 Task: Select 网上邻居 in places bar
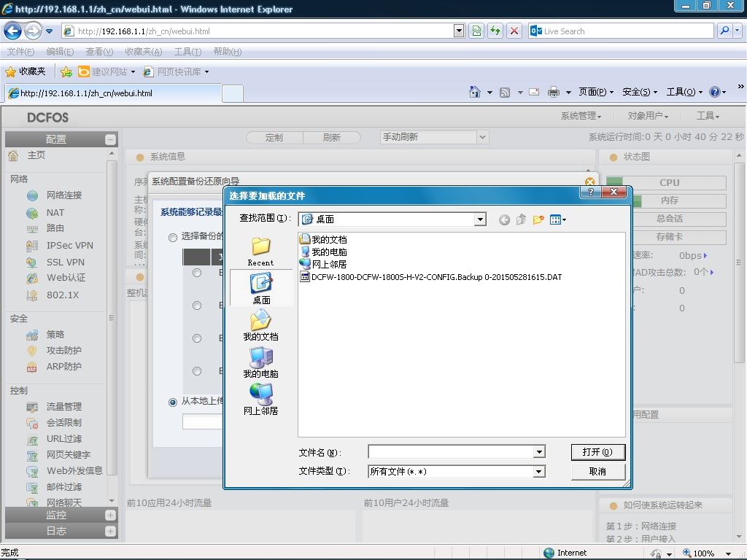coord(260,400)
